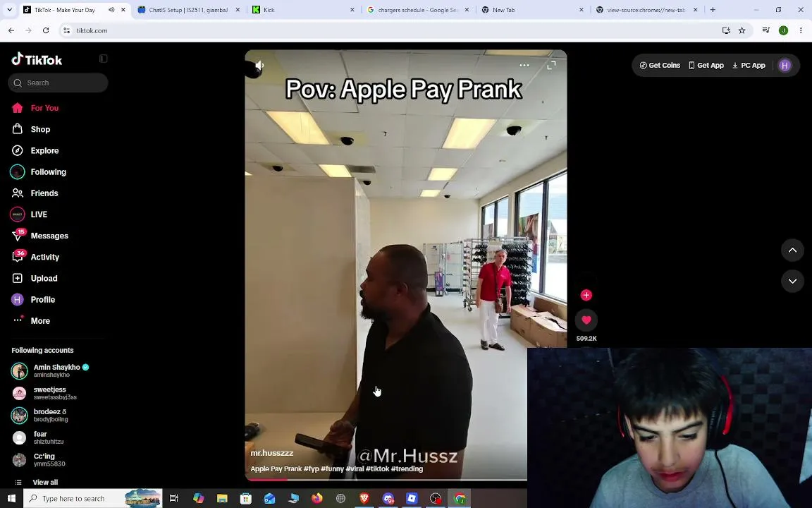Open Task View on the taskbar
812x508 pixels.
pyautogui.click(x=174, y=499)
